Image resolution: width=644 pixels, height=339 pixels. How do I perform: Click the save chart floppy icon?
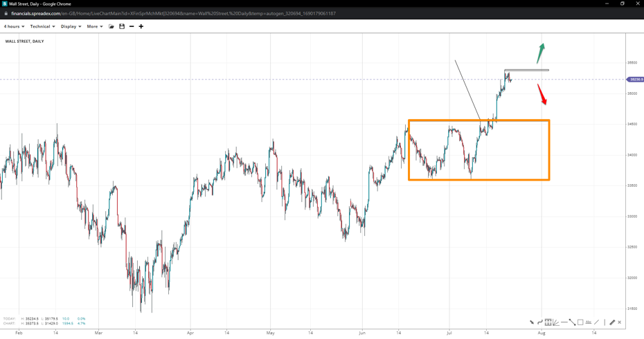[x=122, y=26]
